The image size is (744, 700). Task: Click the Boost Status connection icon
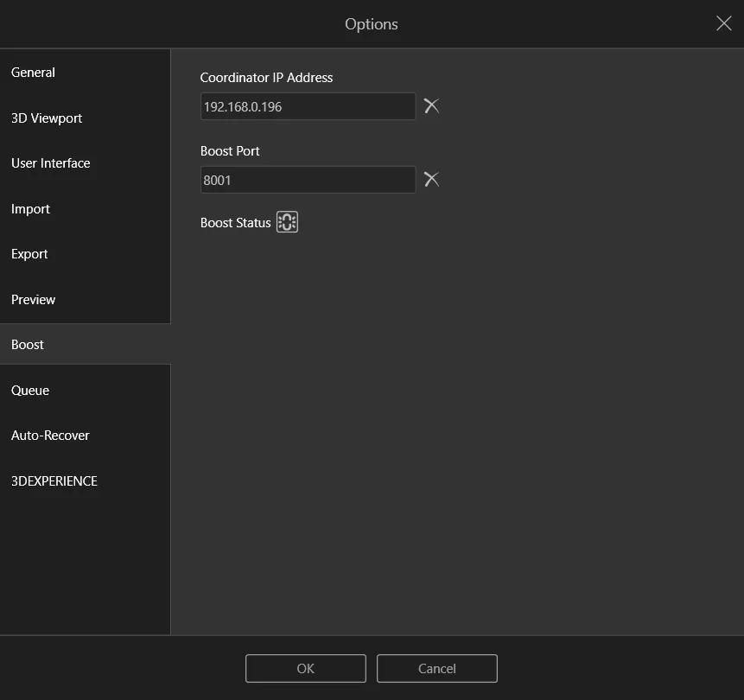point(287,221)
